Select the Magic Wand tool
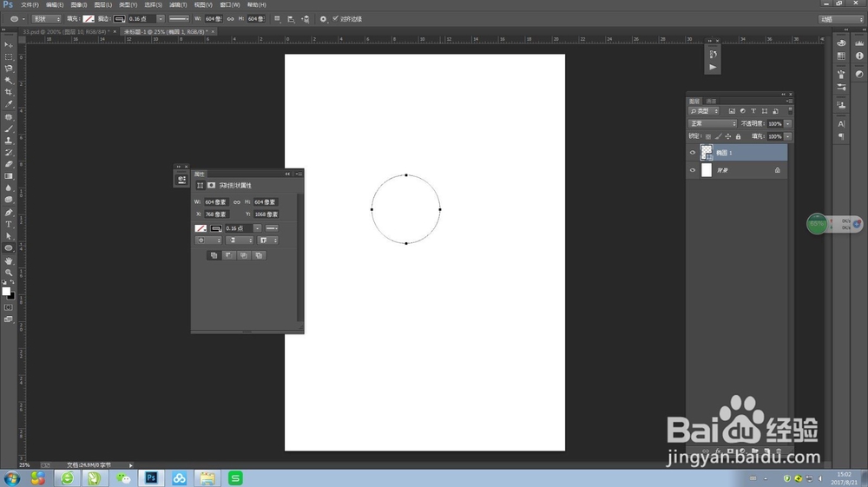This screenshot has height=487, width=868. tap(9, 80)
